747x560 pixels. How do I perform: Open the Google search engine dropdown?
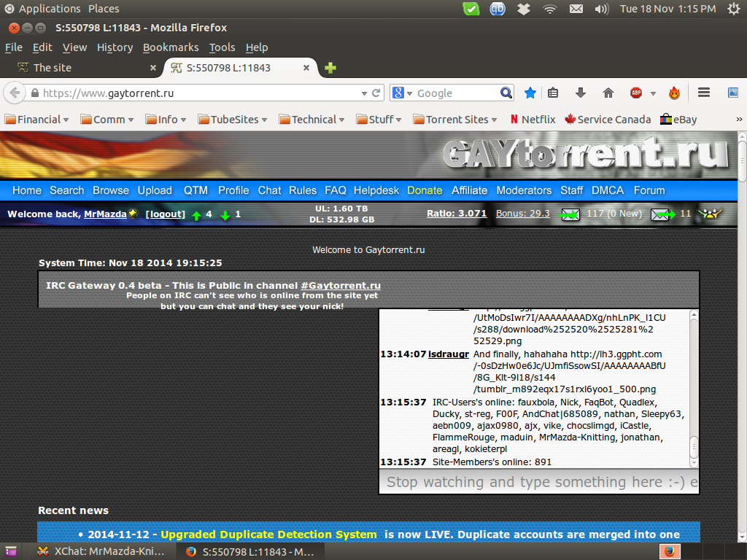pyautogui.click(x=403, y=93)
